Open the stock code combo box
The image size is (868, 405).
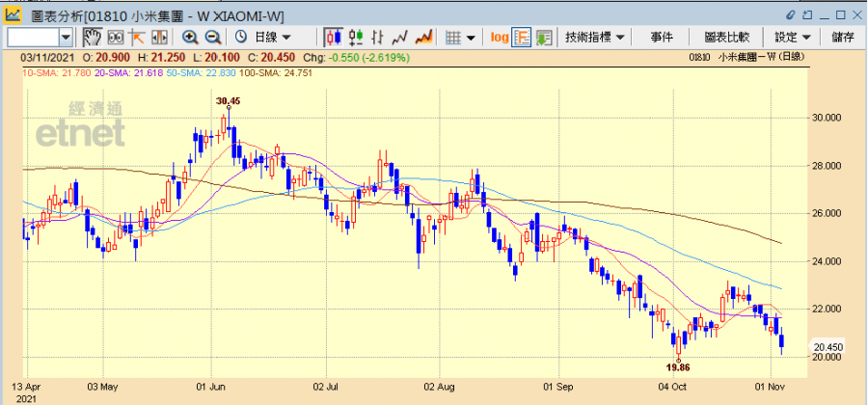(66, 37)
